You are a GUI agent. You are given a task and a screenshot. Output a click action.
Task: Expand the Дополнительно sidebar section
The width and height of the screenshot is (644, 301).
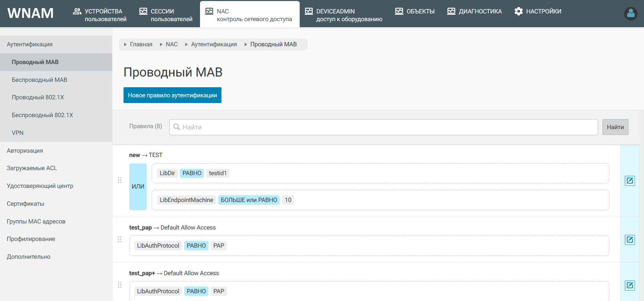(29, 257)
